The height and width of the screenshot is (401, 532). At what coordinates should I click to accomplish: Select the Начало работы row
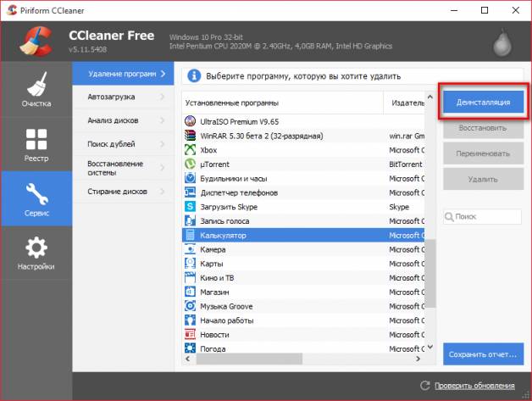coord(303,320)
